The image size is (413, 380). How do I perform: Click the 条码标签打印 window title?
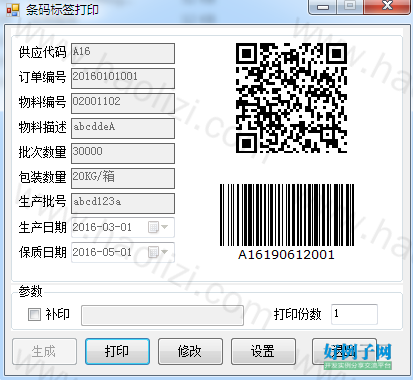point(62,10)
